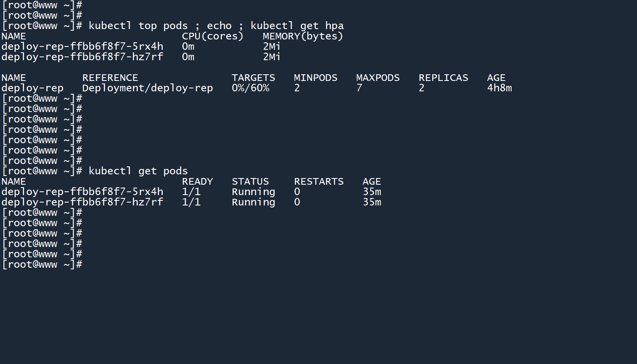Viewport: 637px width, 364px height.
Task: Click the REFERENCE column header
Action: click(x=110, y=78)
